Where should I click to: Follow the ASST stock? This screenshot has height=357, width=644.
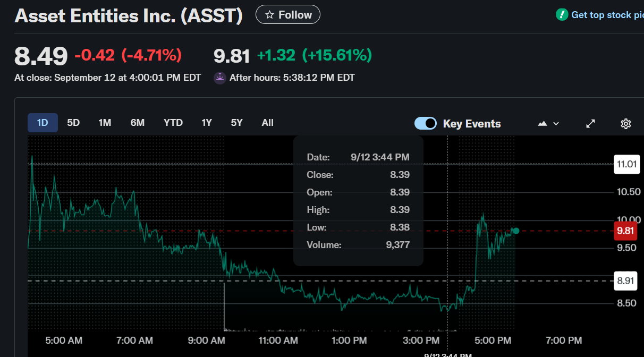tap(288, 15)
